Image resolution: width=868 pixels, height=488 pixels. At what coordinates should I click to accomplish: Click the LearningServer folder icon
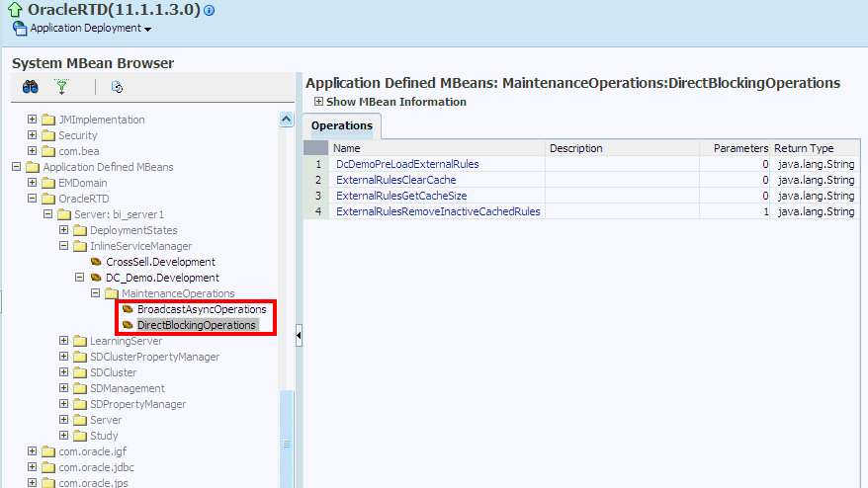point(80,341)
